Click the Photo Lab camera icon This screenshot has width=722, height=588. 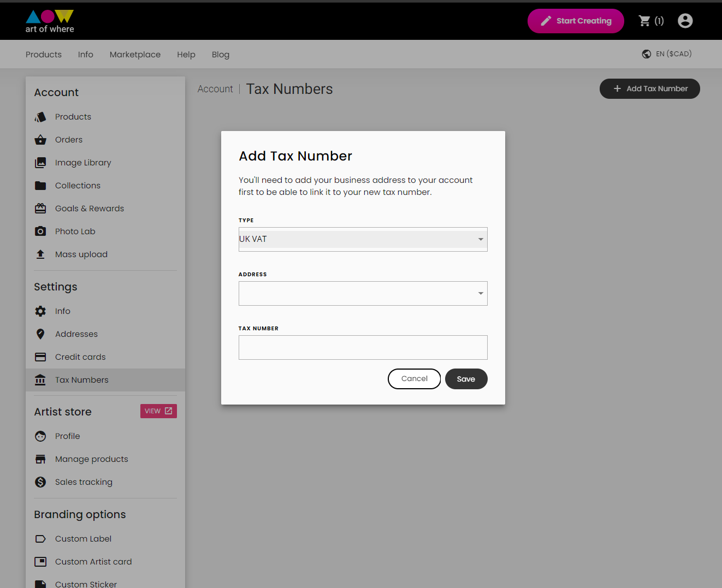tap(40, 231)
